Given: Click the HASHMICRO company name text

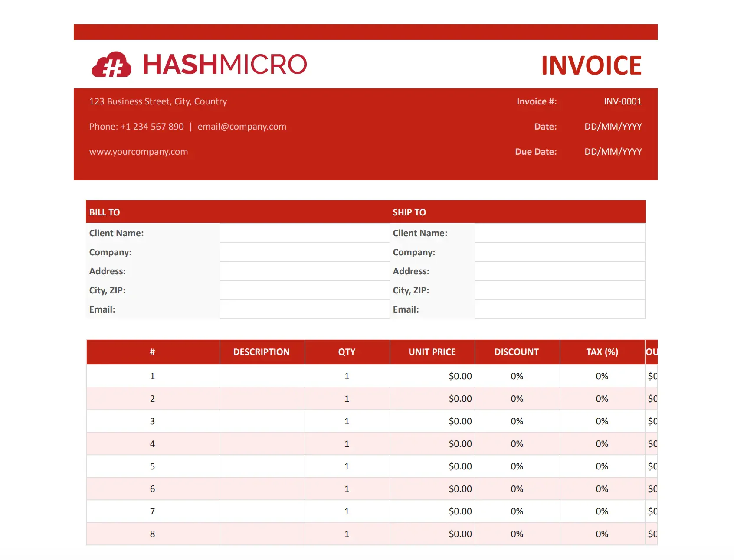Looking at the screenshot, I should 225,64.
